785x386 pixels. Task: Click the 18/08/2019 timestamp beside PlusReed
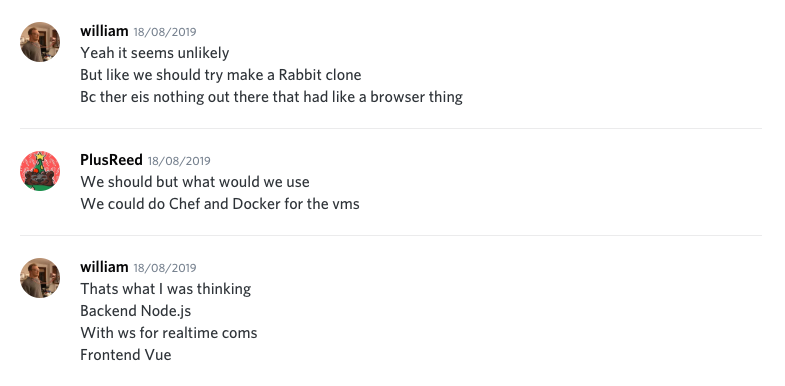pos(179,161)
